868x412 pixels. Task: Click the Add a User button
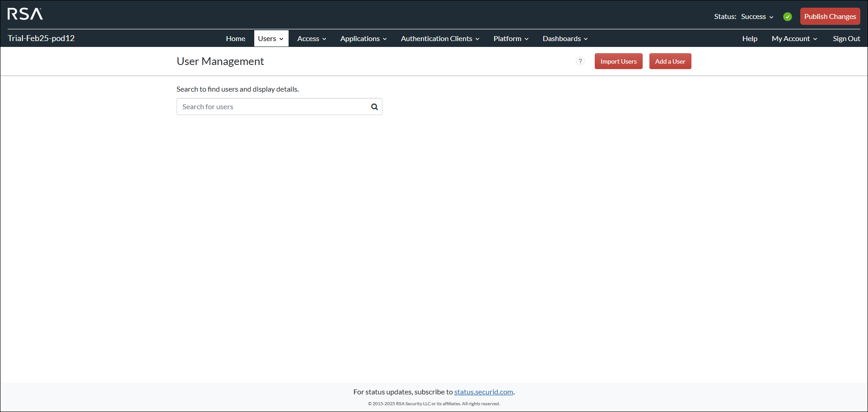click(670, 61)
